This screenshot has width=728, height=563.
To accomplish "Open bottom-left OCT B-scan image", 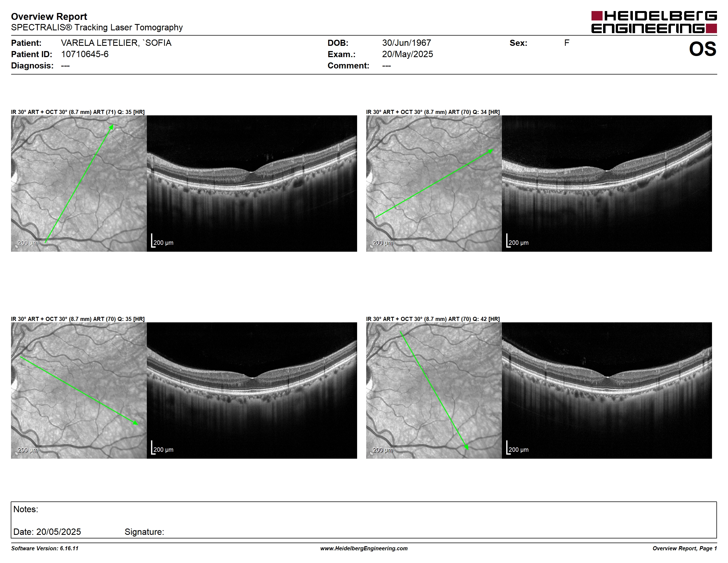I will point(252,391).
